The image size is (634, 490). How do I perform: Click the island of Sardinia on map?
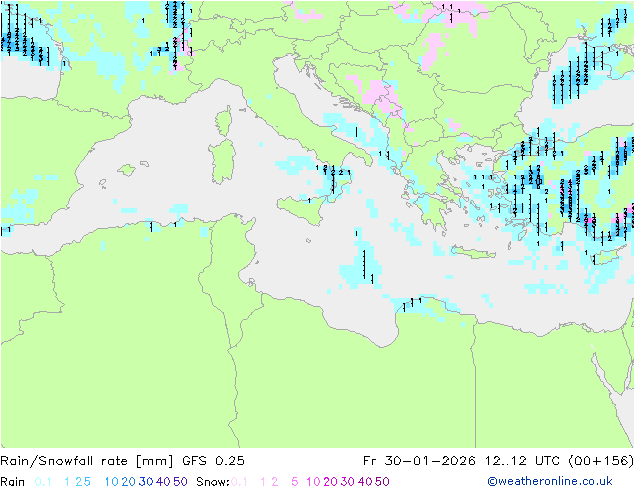point(223,162)
